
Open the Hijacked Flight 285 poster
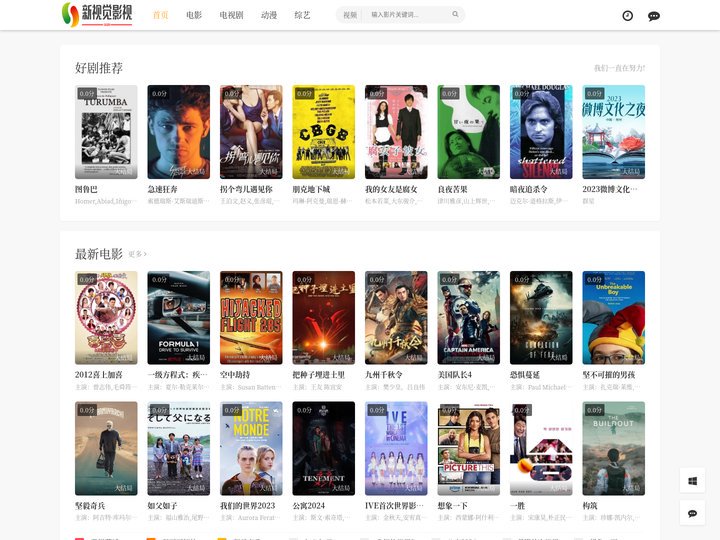click(251, 318)
